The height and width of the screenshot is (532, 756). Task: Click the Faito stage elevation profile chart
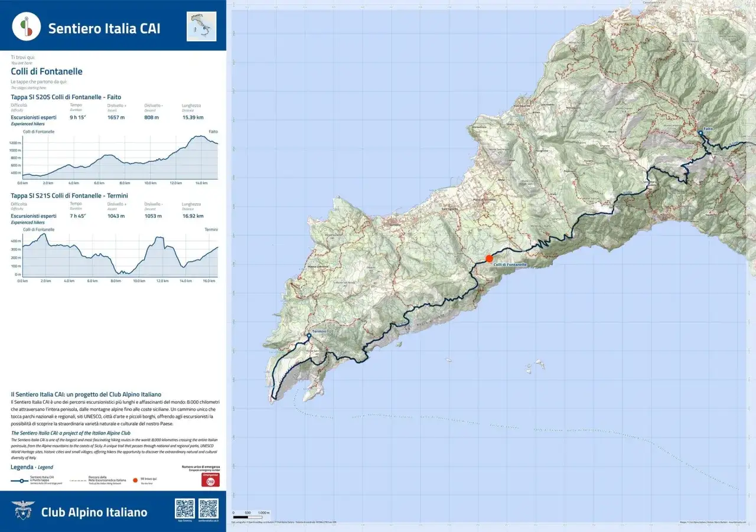click(120, 156)
